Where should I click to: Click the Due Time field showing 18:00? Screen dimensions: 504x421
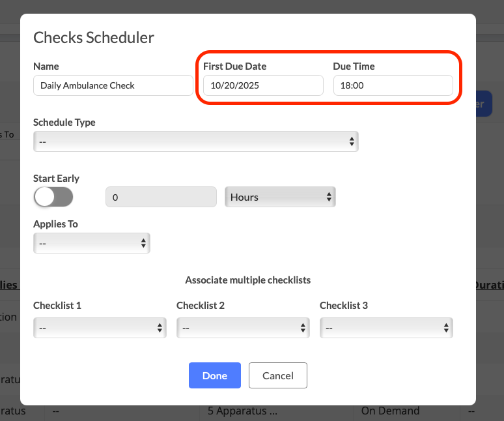pyautogui.click(x=393, y=85)
